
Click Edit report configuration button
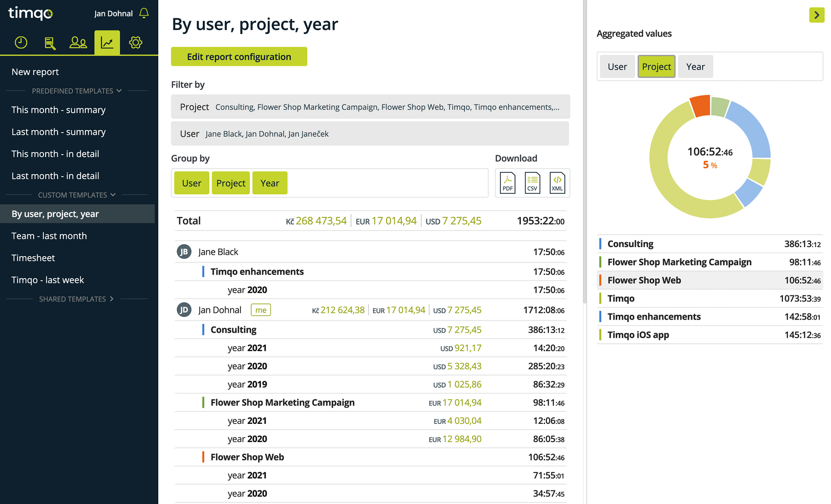coord(239,57)
